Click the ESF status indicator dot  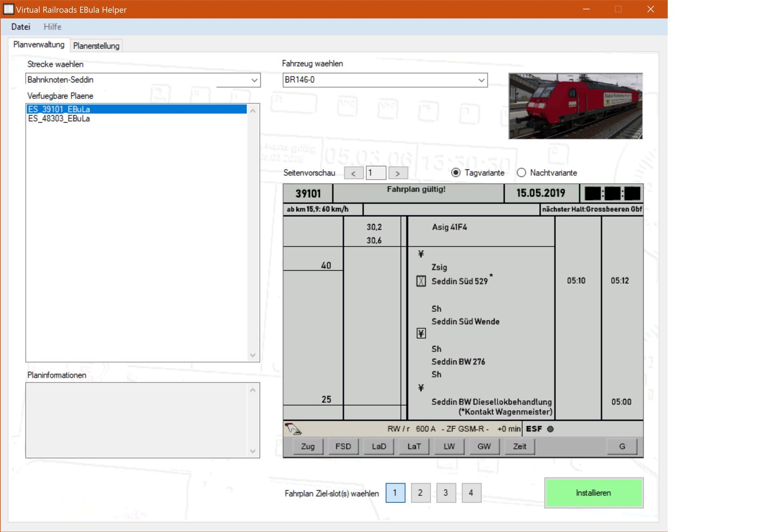pos(550,429)
